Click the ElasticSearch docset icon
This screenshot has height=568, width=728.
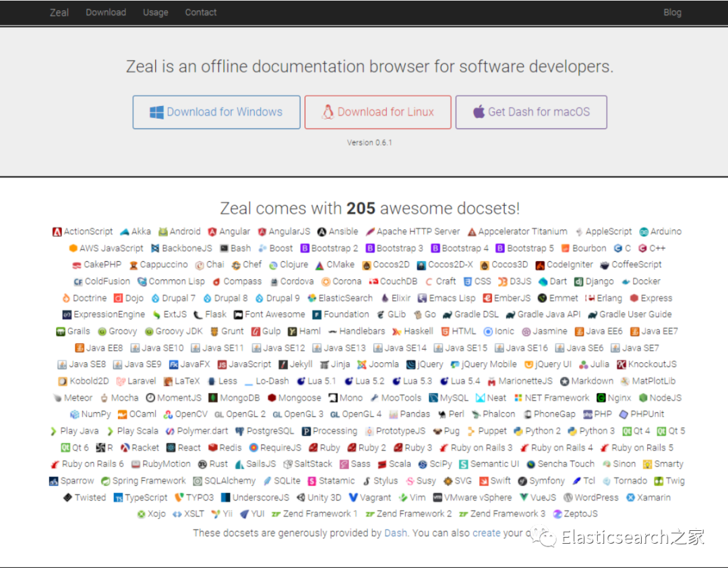click(312, 298)
